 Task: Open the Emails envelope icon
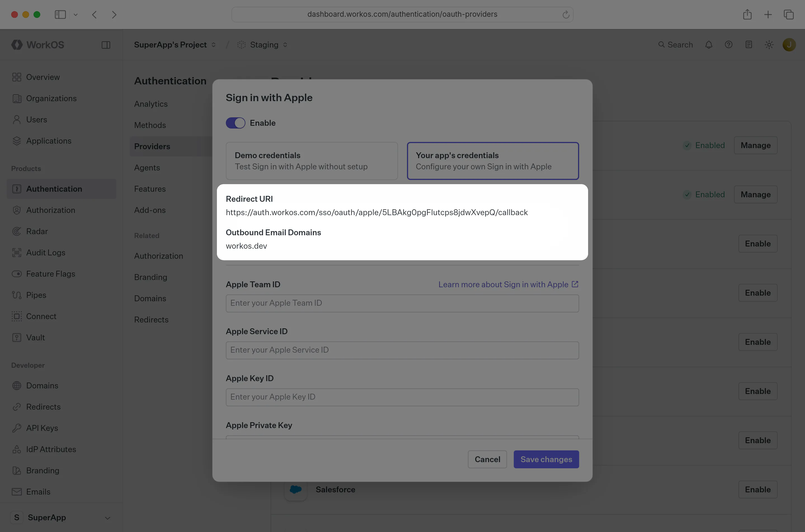(16, 492)
